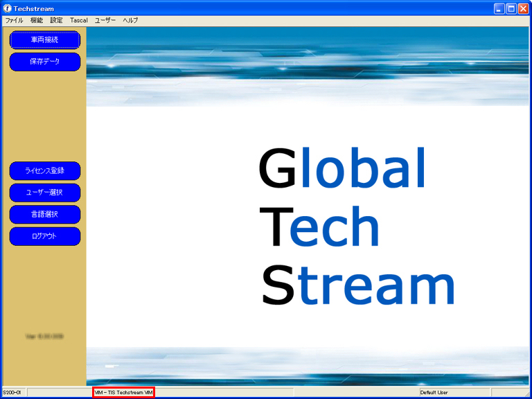Open the ユーザー menu
This screenshot has width=532, height=399.
pyautogui.click(x=105, y=20)
